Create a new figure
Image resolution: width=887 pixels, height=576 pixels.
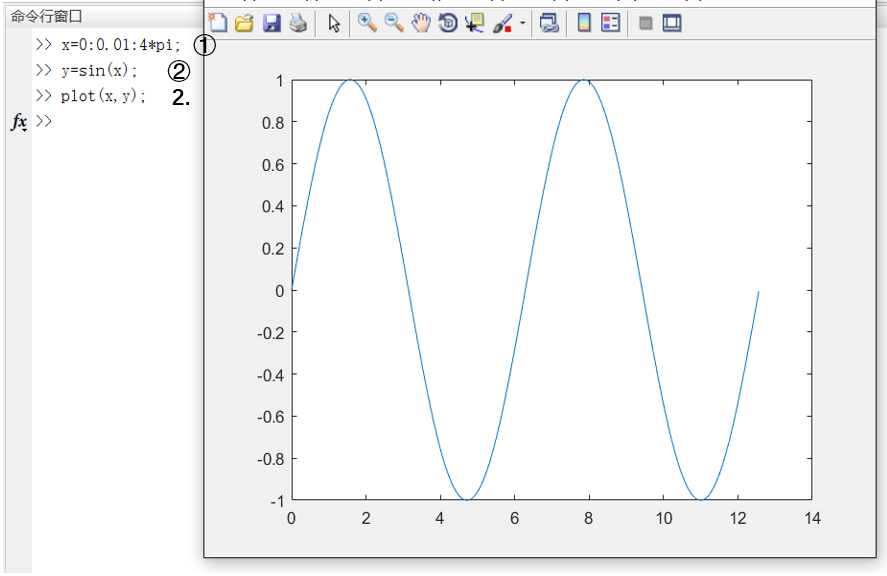pyautogui.click(x=218, y=23)
